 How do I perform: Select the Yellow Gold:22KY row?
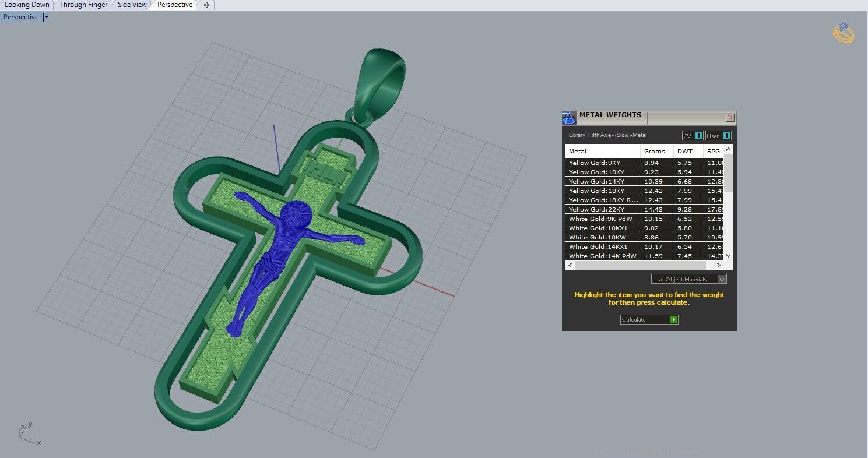point(644,209)
